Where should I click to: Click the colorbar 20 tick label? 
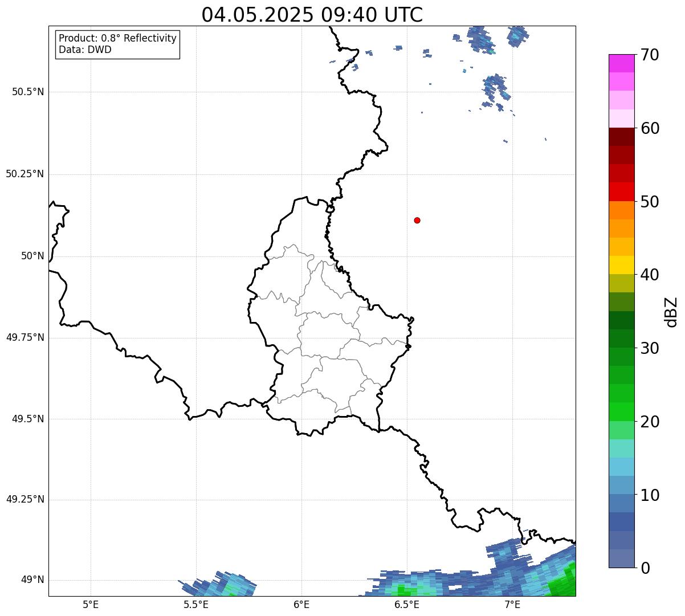(650, 422)
